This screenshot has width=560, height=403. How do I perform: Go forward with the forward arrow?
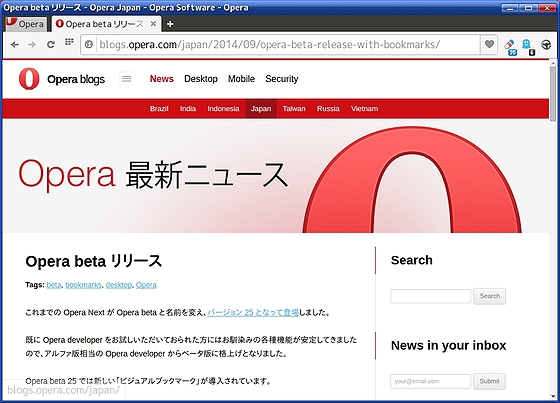pyautogui.click(x=32, y=45)
